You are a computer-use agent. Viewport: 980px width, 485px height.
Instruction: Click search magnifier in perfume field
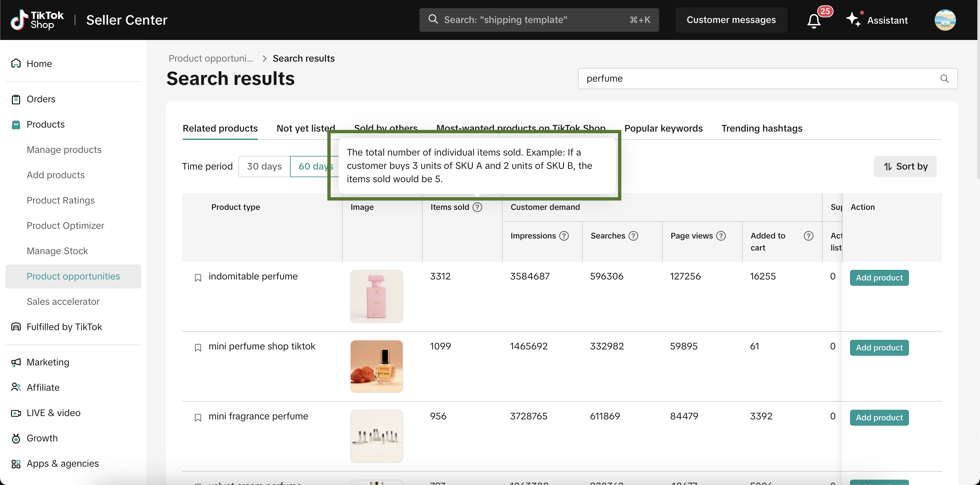coord(944,79)
